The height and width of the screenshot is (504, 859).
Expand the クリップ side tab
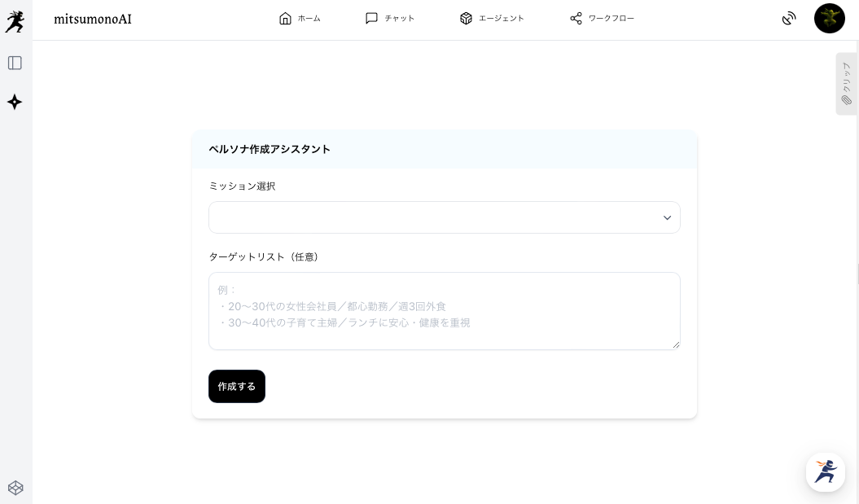[x=846, y=84]
